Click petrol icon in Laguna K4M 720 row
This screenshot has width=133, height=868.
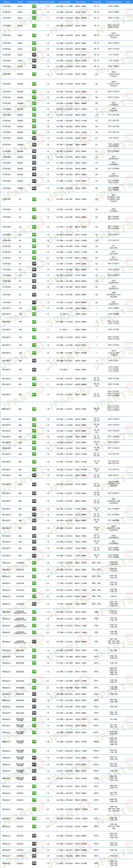click(34, 563)
